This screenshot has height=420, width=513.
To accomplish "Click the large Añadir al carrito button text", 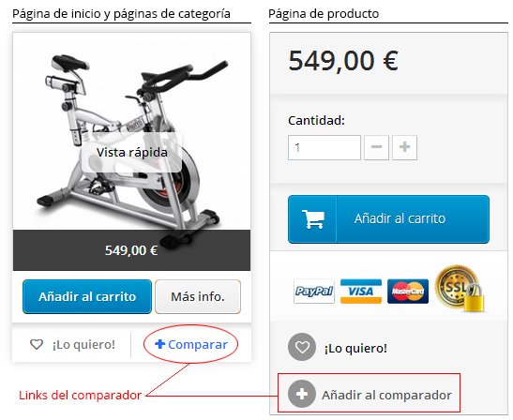I will coord(400,218).
